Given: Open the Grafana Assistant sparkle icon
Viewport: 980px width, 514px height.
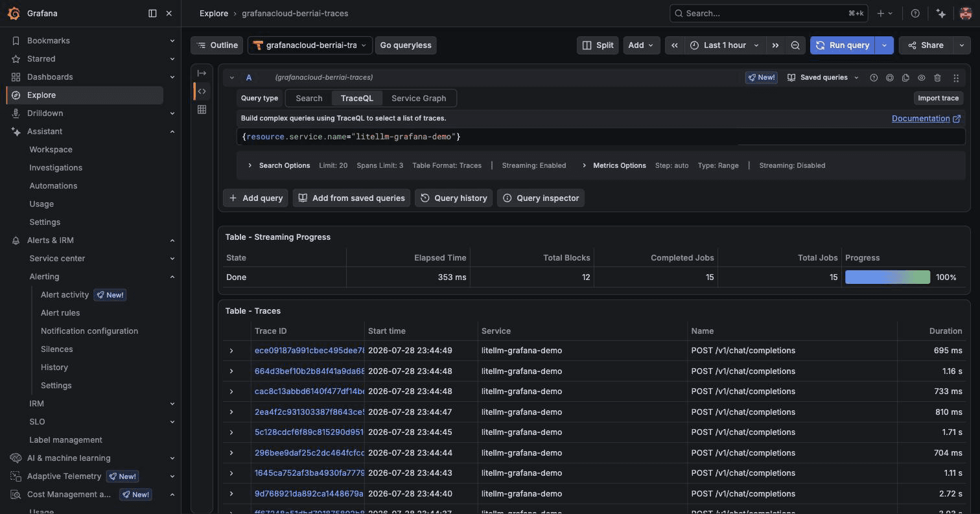Looking at the screenshot, I should tap(941, 13).
